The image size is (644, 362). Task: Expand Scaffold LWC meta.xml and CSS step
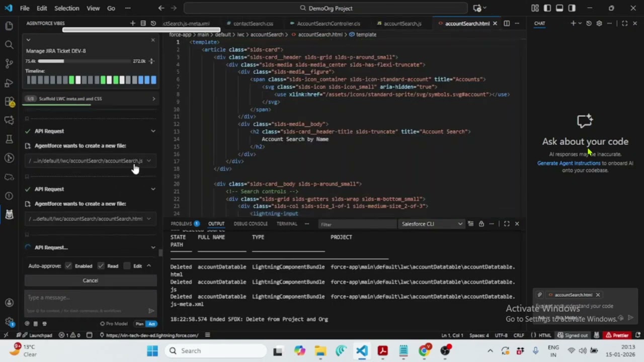(x=153, y=99)
